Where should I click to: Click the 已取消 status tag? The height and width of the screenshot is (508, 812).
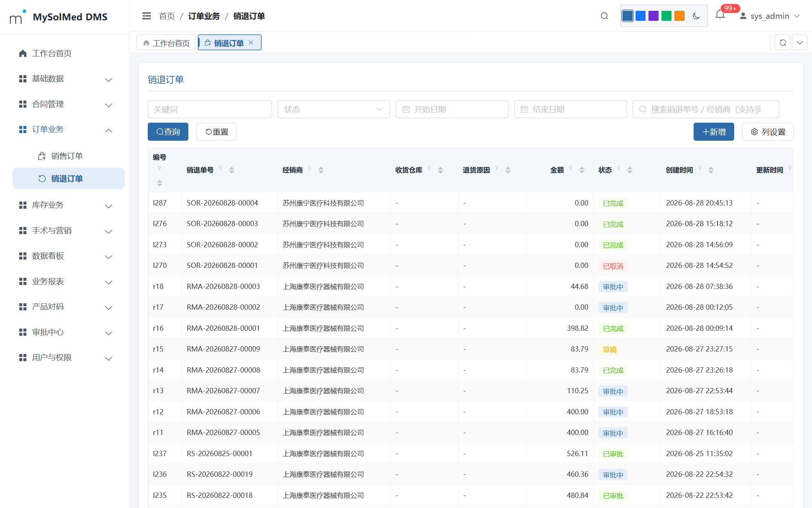[x=613, y=266]
